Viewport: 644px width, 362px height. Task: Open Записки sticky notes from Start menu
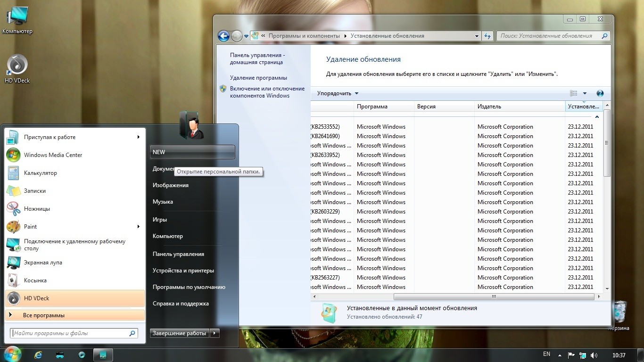74,191
